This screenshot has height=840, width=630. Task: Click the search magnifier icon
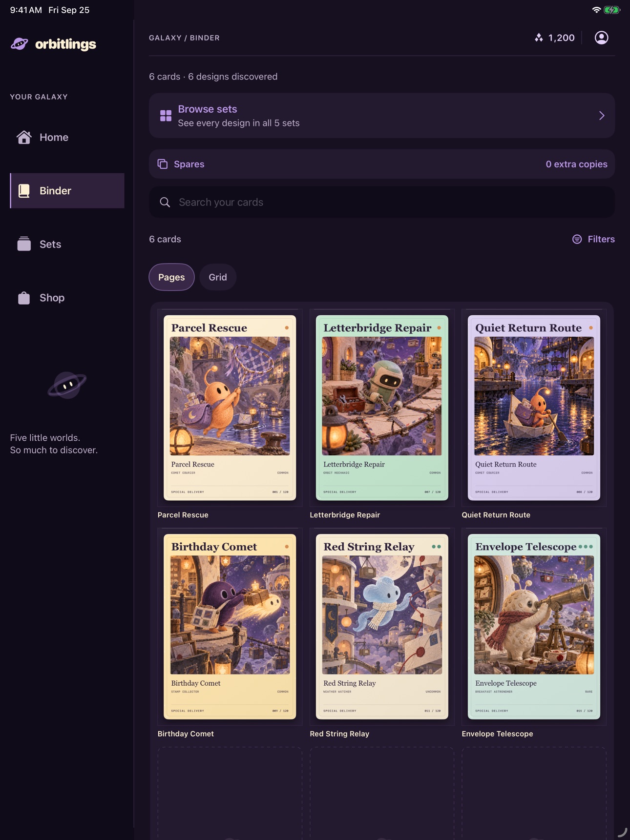(x=165, y=202)
